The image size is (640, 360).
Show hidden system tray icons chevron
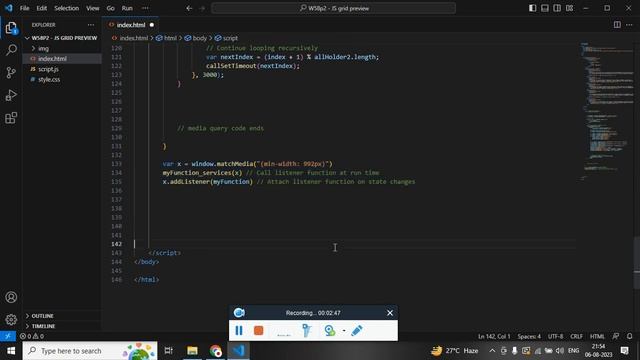(492, 351)
